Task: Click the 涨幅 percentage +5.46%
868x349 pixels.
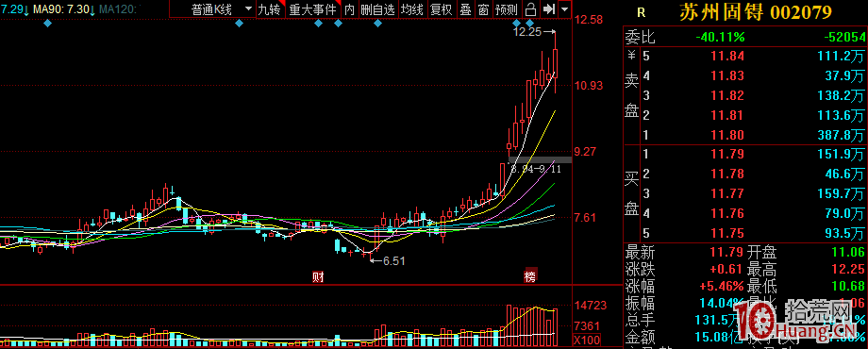Action: point(721,287)
